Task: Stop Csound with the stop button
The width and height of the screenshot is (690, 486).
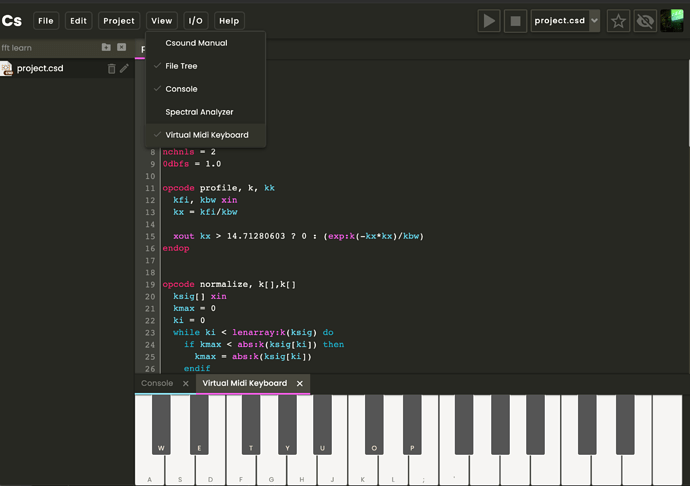Action: [x=515, y=21]
